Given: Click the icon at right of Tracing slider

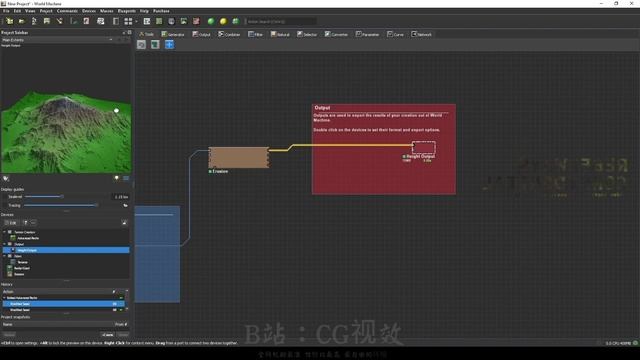Looking at the screenshot, I should [125, 206].
